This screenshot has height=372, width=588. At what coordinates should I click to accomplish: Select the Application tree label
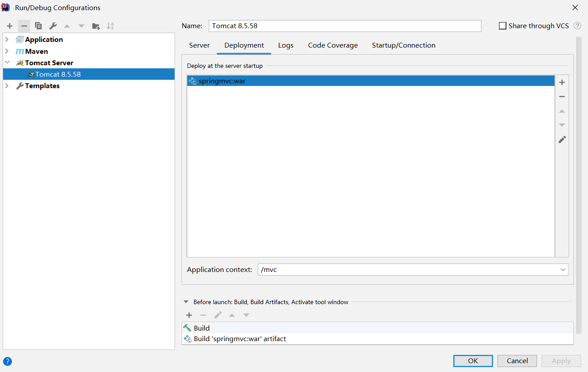pos(44,39)
